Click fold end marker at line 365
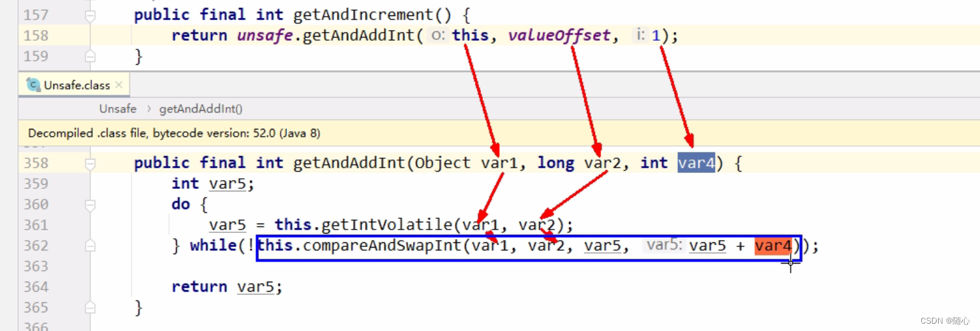 tap(91, 308)
